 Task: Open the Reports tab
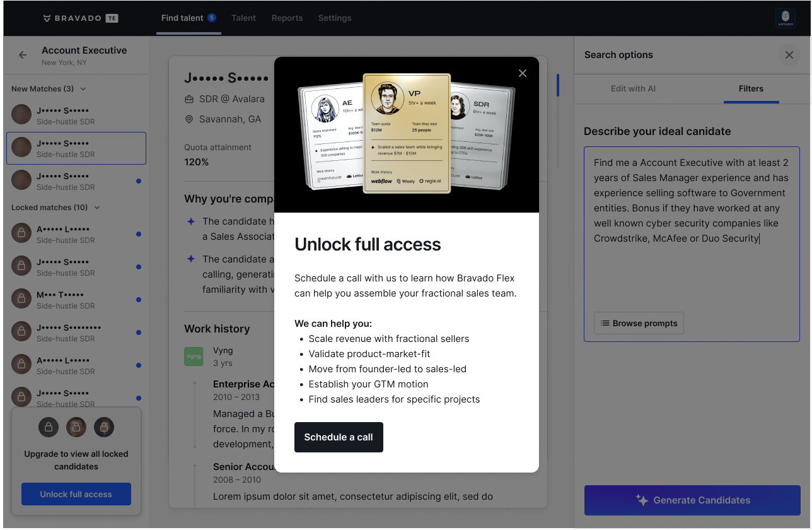pos(287,18)
